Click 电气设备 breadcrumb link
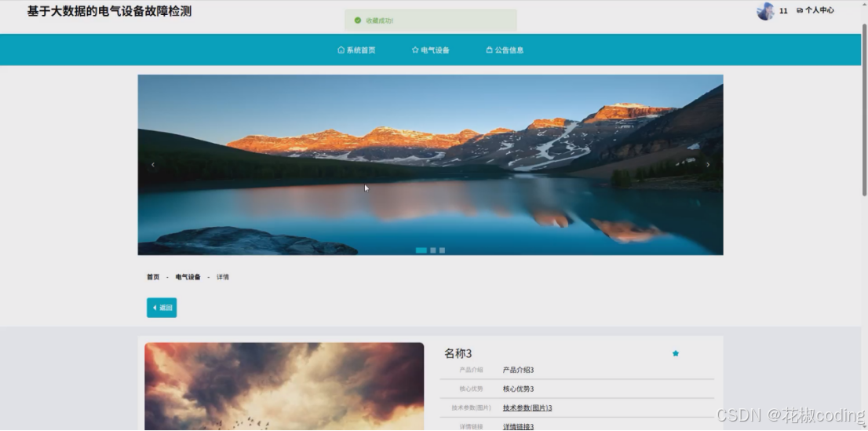Screen dimensions: 868x431 coord(188,277)
